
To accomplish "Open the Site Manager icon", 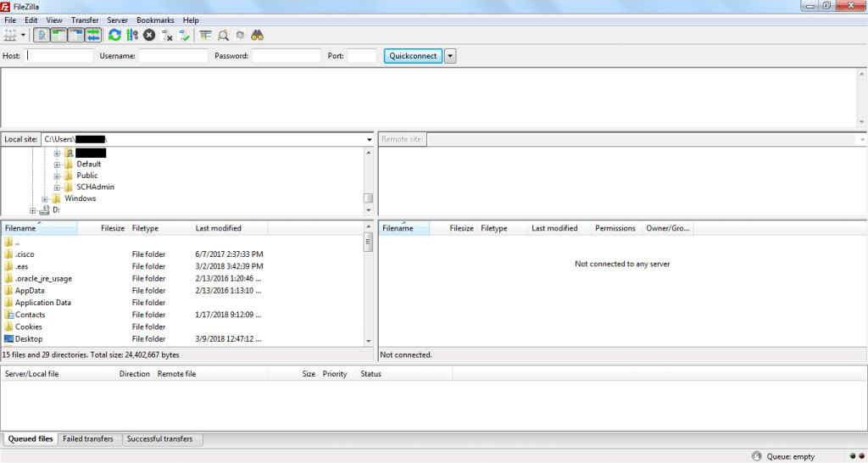I will pos(10,35).
